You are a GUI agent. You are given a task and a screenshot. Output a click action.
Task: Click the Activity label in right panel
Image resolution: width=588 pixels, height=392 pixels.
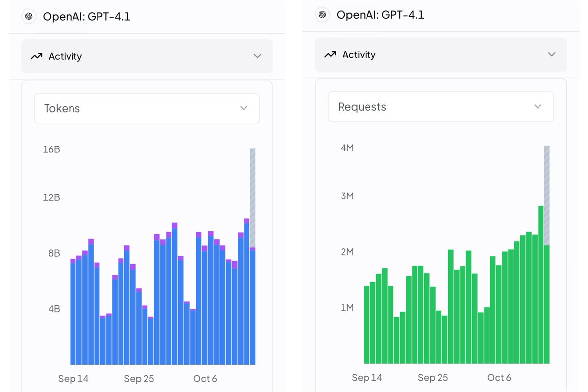[359, 55]
